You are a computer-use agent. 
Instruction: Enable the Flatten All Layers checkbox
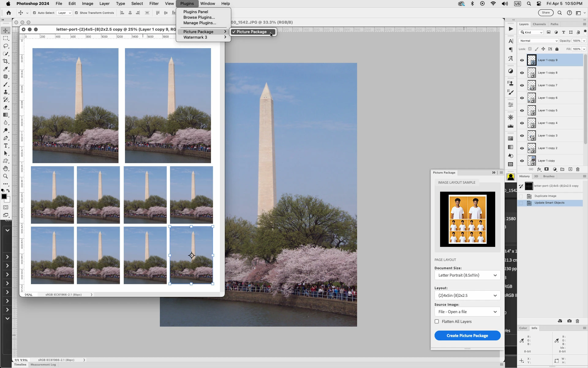437,321
